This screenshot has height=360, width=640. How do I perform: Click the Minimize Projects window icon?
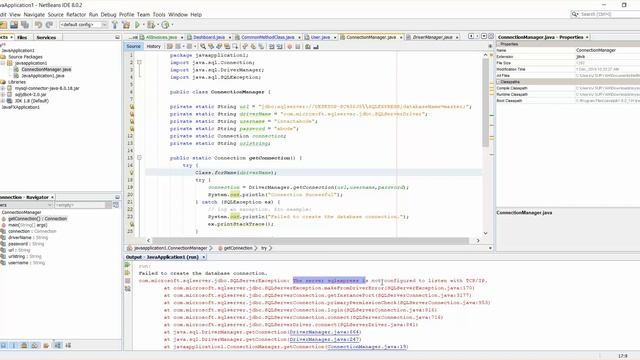[x=117, y=37]
